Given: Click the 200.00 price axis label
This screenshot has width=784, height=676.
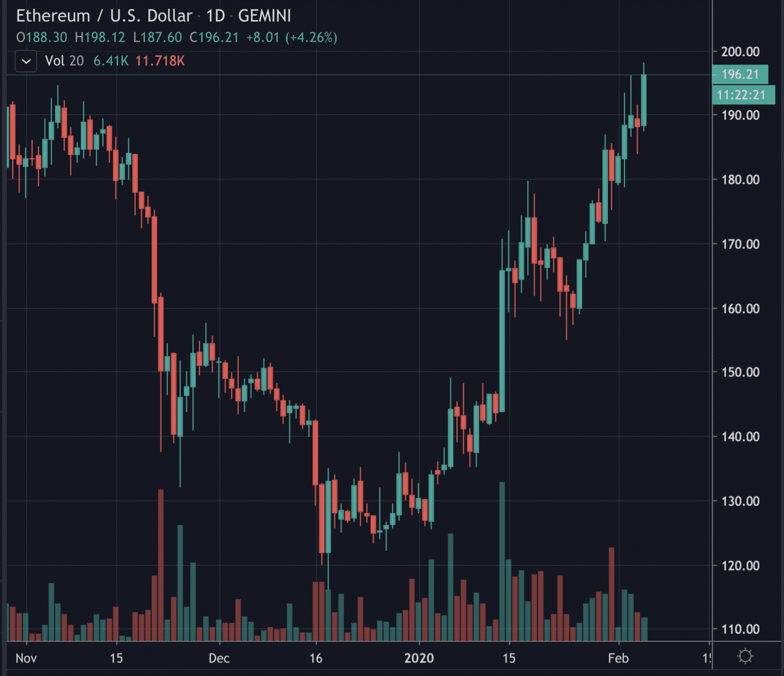Looking at the screenshot, I should pyautogui.click(x=740, y=52).
